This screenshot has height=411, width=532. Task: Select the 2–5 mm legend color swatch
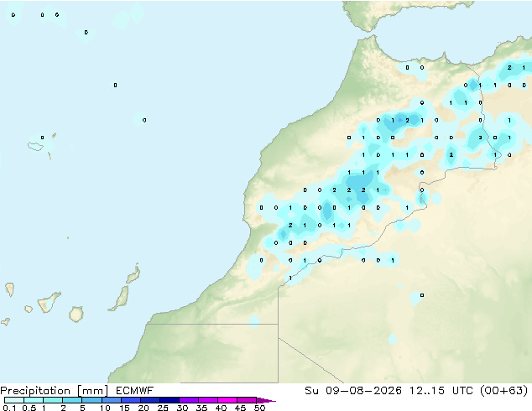72,400
